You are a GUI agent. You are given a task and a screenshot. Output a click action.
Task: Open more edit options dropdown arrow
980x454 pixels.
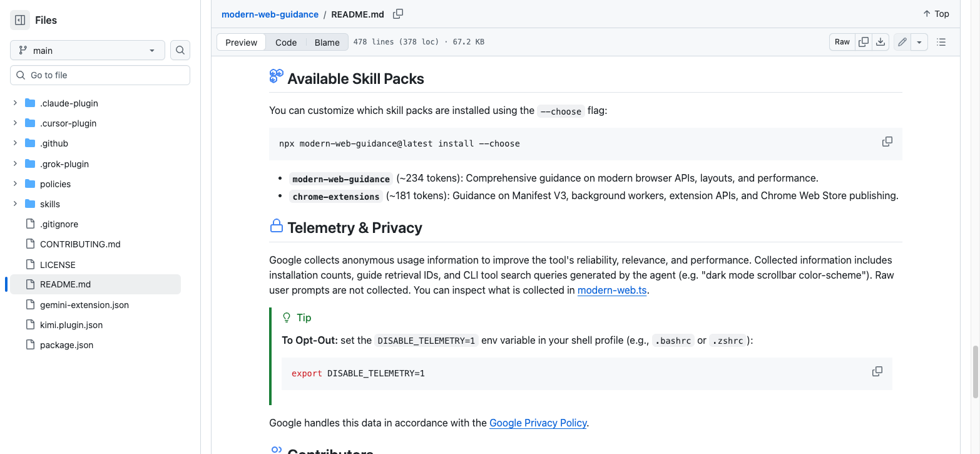pos(919,42)
